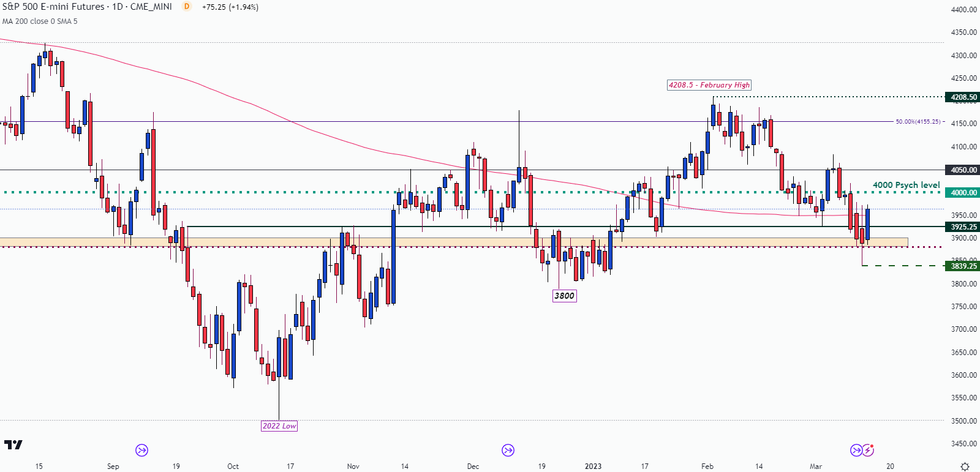Click the 2023 time axis label
This screenshot has width=980, height=472.
593,466
